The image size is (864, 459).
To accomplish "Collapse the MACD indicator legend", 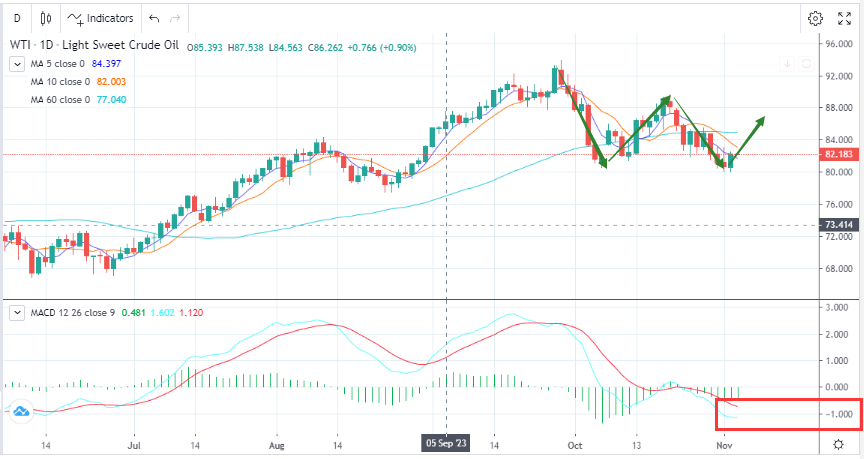I will tap(16, 312).
